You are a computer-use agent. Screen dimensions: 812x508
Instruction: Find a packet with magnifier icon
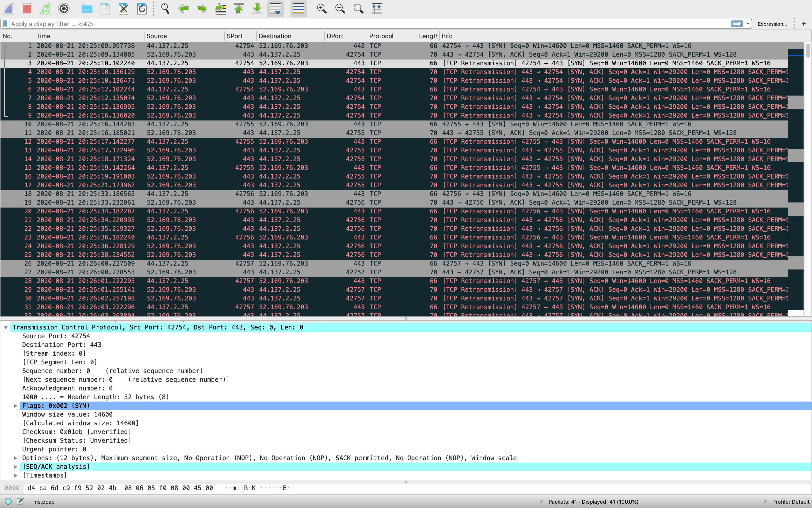[165, 9]
